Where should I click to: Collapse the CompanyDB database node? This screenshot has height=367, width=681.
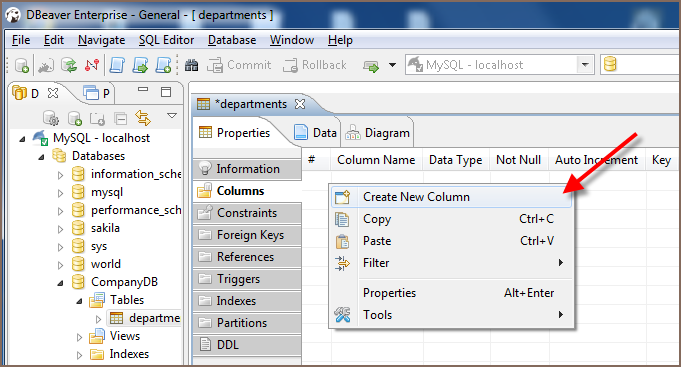click(x=60, y=283)
